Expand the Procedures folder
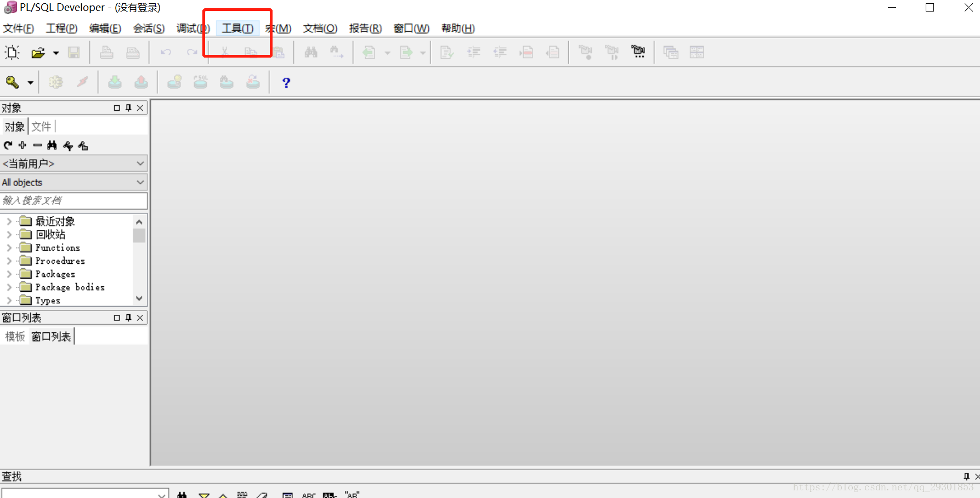The width and height of the screenshot is (980, 498). point(9,261)
